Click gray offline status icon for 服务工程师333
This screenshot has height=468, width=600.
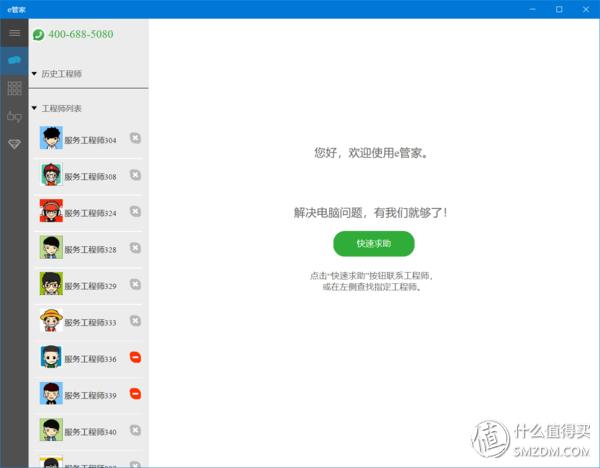tap(135, 321)
